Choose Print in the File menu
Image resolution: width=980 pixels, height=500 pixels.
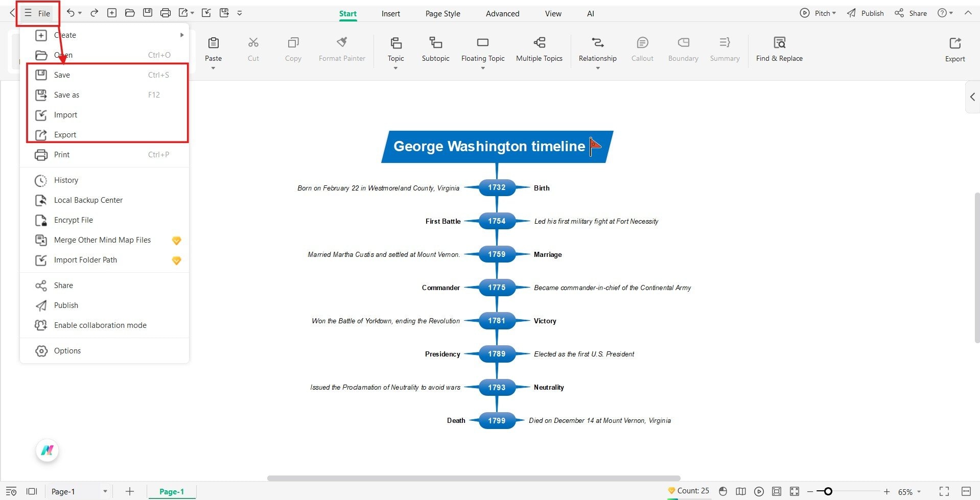click(104, 155)
